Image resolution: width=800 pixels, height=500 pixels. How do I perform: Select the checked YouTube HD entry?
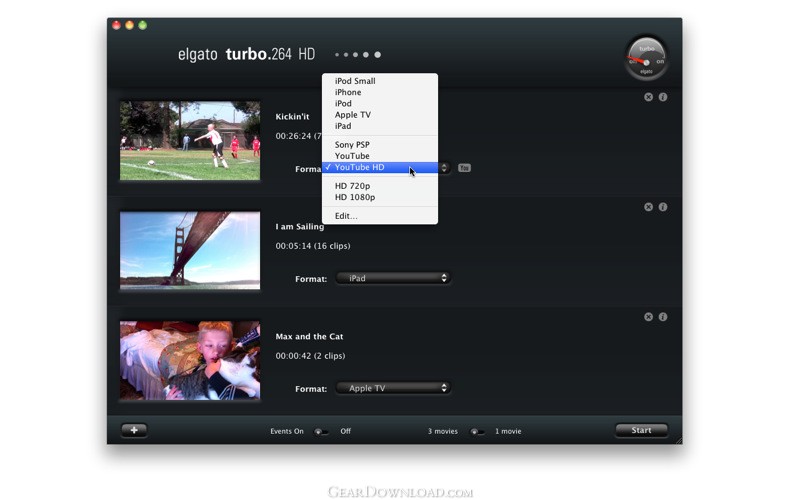[380, 167]
